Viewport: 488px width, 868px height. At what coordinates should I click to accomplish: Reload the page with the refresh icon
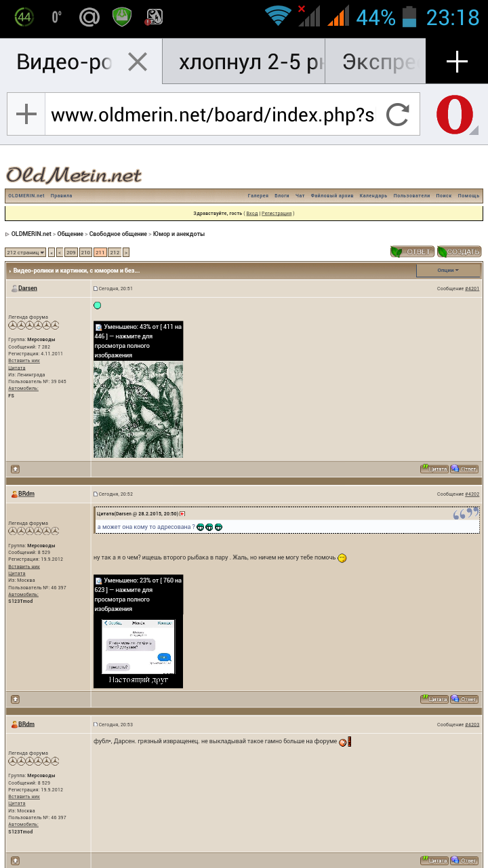(x=398, y=115)
